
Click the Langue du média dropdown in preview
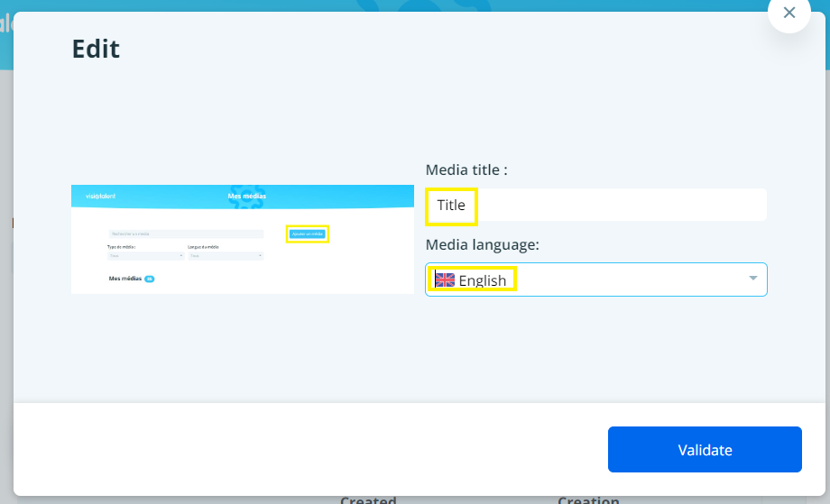point(225,256)
